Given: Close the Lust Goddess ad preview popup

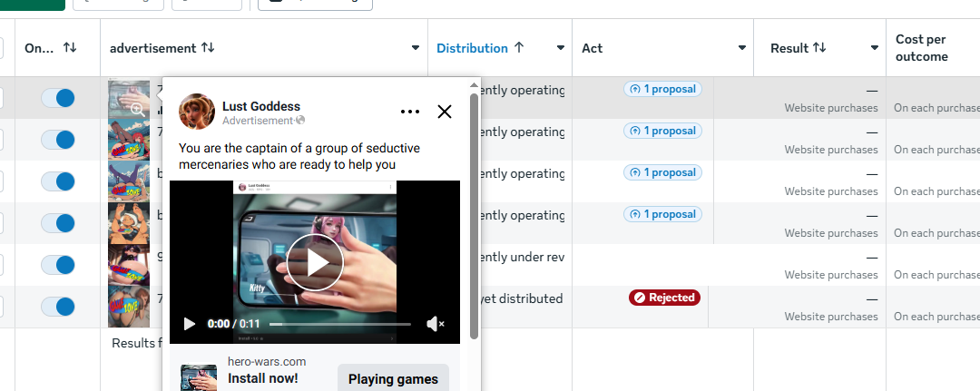Looking at the screenshot, I should tap(445, 112).
